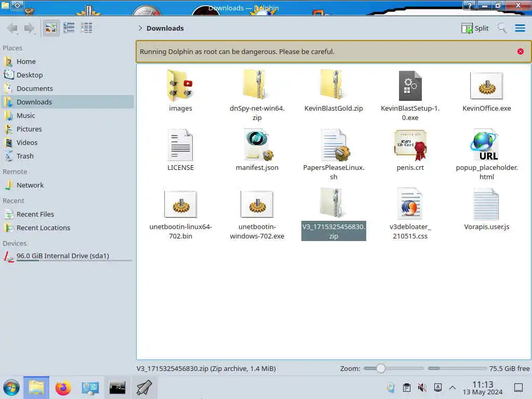Select popup_placeholder.html URL icon
This screenshot has height=399, width=532.
485,144
